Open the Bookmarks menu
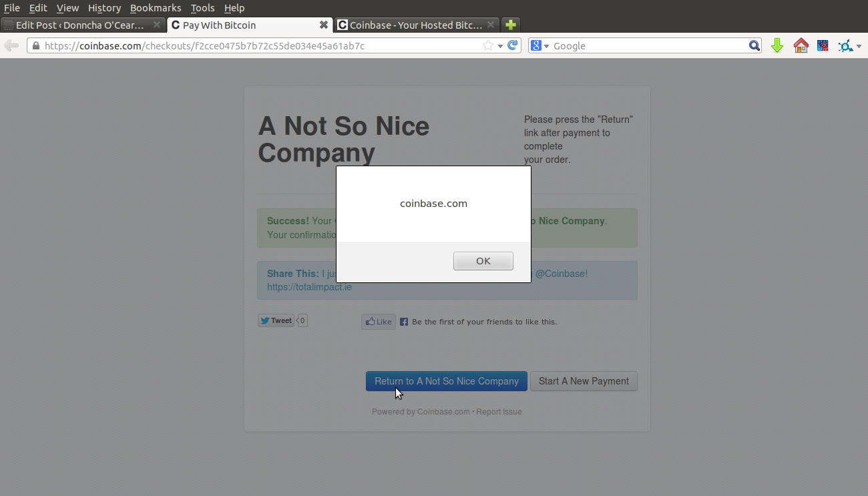Image resolution: width=868 pixels, height=496 pixels. [156, 8]
